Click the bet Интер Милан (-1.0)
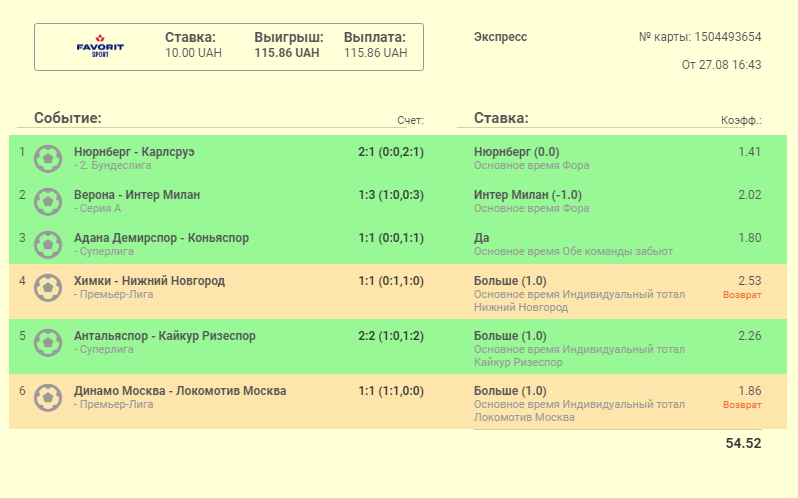Image resolution: width=798 pixels, height=498 pixels. pyautogui.click(x=528, y=195)
